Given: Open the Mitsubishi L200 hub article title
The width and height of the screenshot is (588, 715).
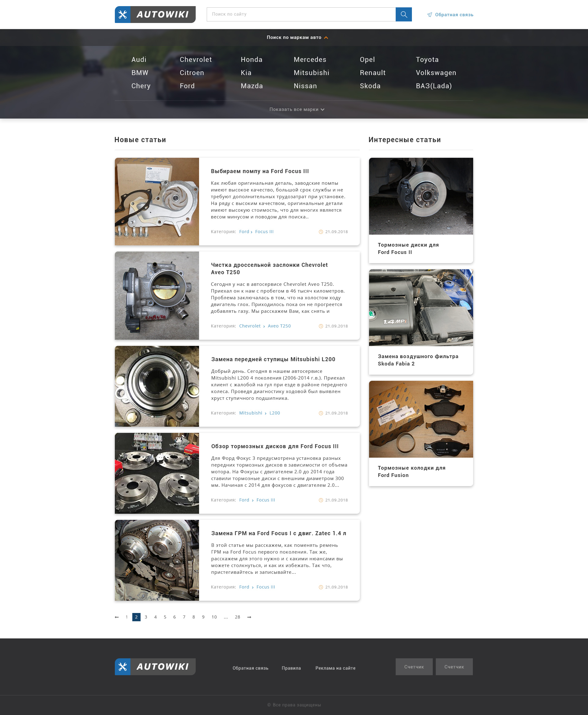Looking at the screenshot, I should coord(273,359).
